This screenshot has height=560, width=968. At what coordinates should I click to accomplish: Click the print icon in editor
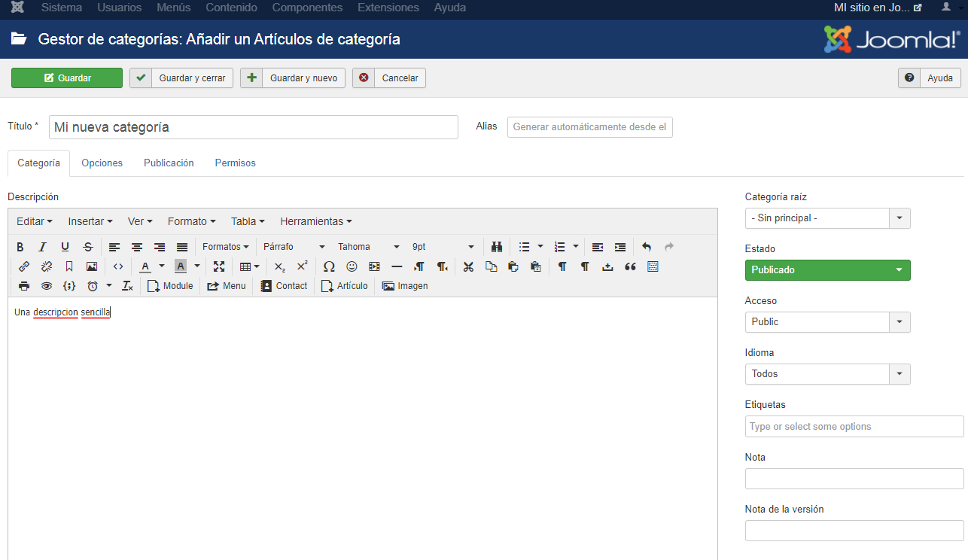click(24, 286)
